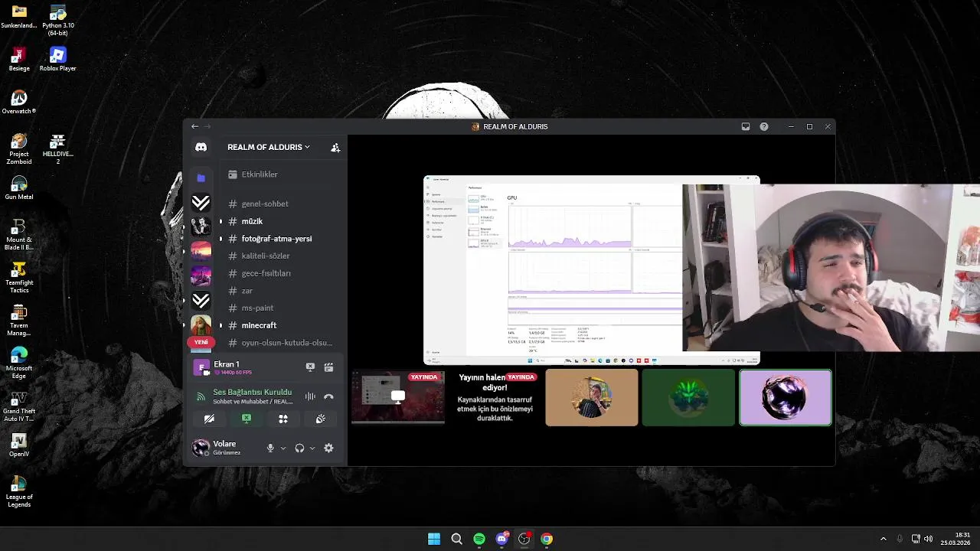This screenshot has height=551, width=980.
Task: Mute the microphone in user panel
Action: 270,448
